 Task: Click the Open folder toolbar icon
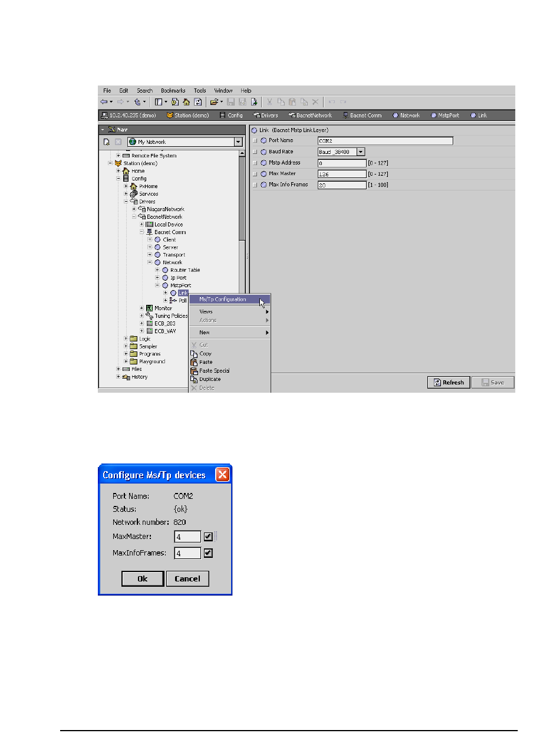pyautogui.click(x=215, y=102)
